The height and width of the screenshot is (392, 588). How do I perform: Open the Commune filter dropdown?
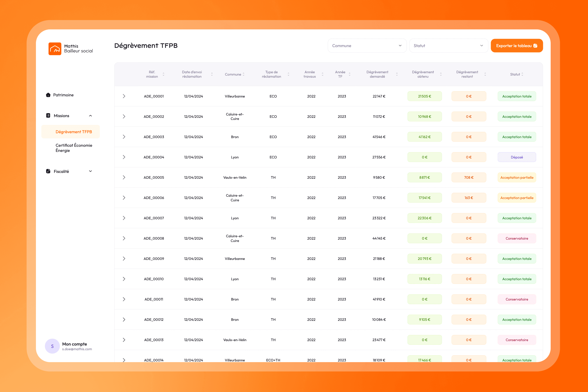(367, 46)
